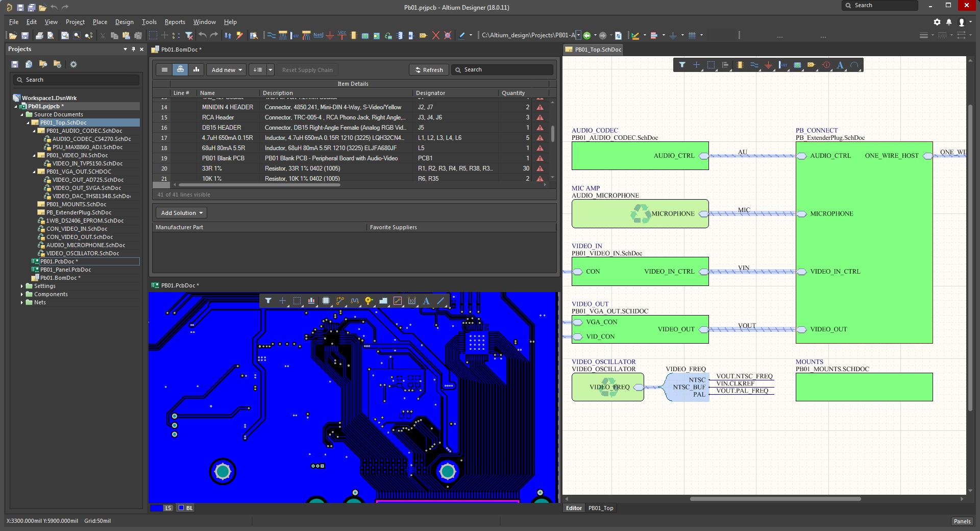Click the text string tool in PCB toolbar

coord(426,301)
